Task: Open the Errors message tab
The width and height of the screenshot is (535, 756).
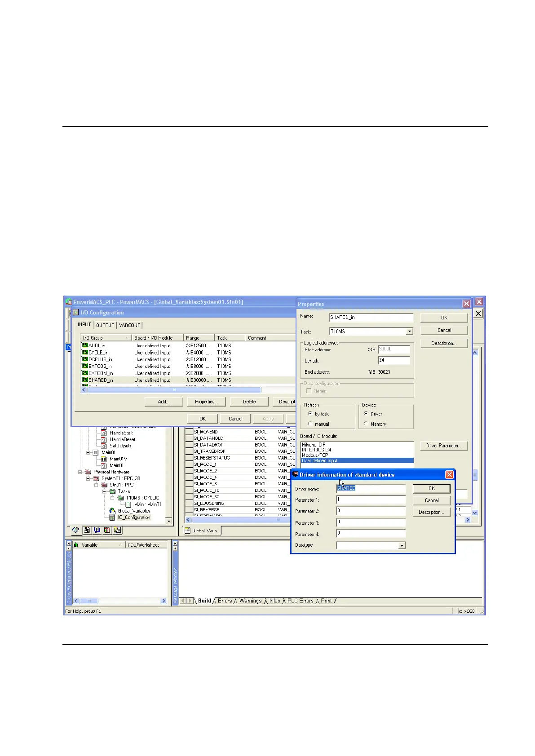Action: tap(225, 601)
